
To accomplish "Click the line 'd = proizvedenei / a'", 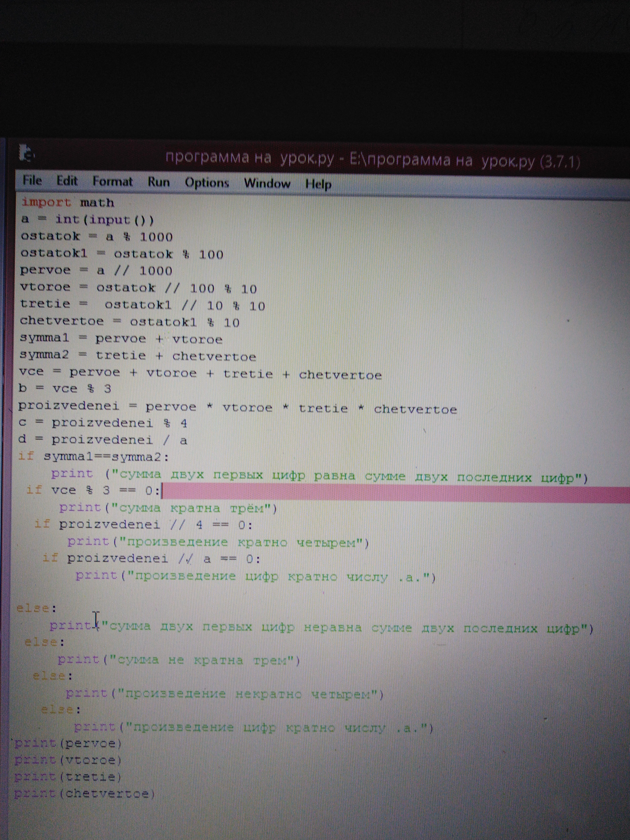I will pyautogui.click(x=103, y=440).
